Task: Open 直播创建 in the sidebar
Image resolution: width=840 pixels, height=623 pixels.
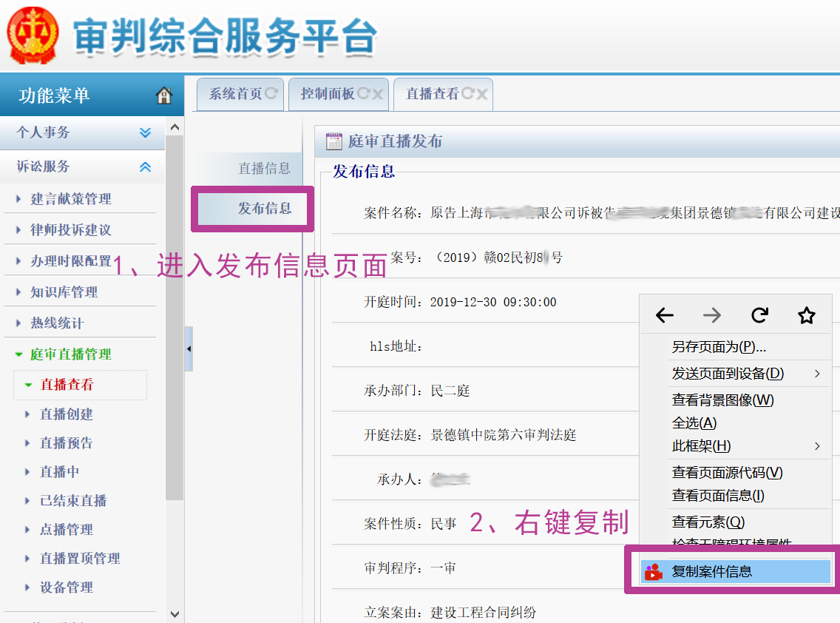Action: 67,414
